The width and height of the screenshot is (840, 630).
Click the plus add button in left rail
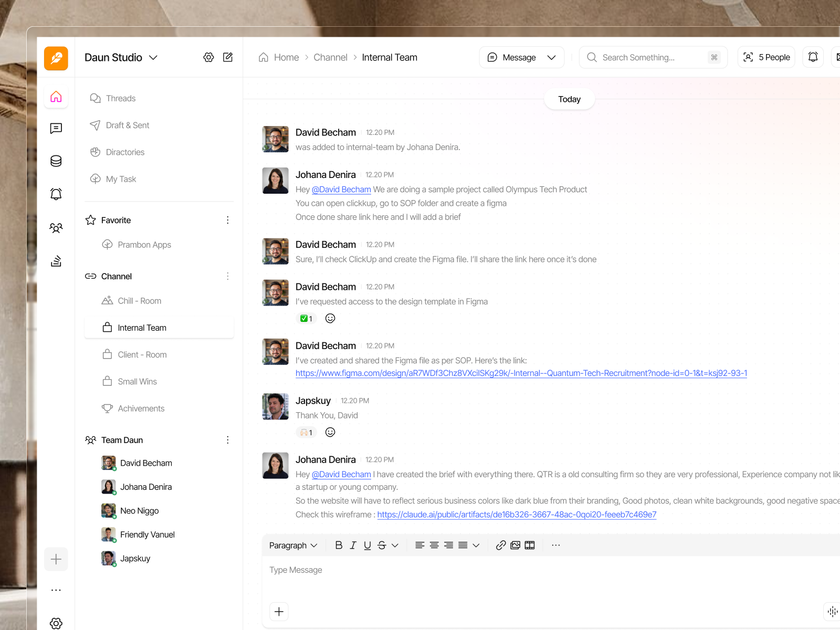56,560
